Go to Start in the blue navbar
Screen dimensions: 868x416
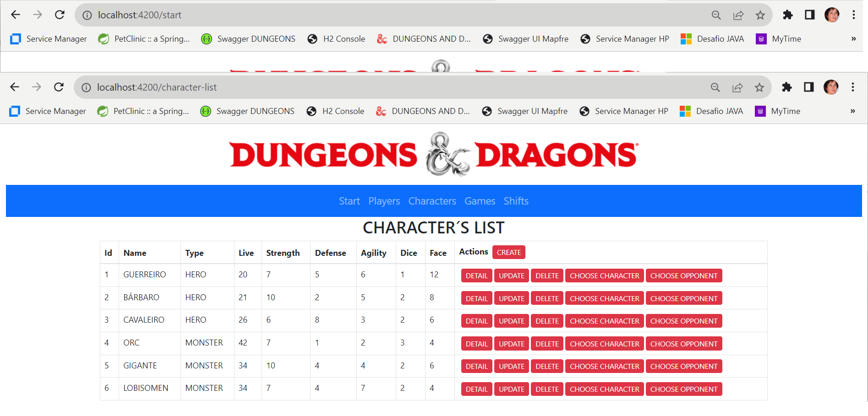pyautogui.click(x=349, y=201)
